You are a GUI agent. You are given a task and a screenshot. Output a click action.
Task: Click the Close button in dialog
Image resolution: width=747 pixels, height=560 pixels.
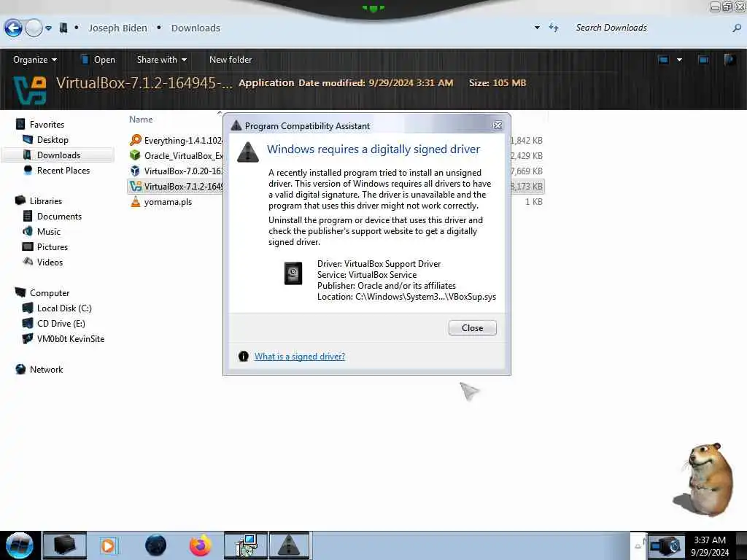pyautogui.click(x=472, y=327)
